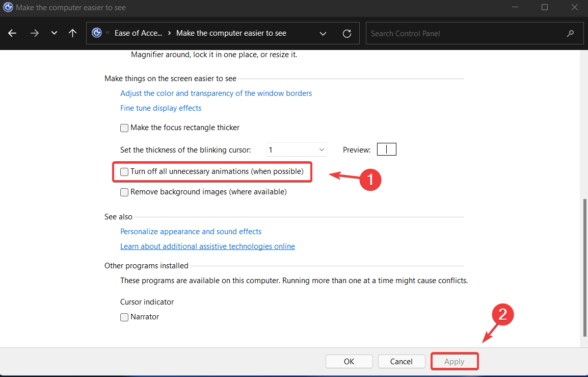The width and height of the screenshot is (588, 377).
Task: Navigate to Ease of Access breadcrumb
Action: (139, 33)
